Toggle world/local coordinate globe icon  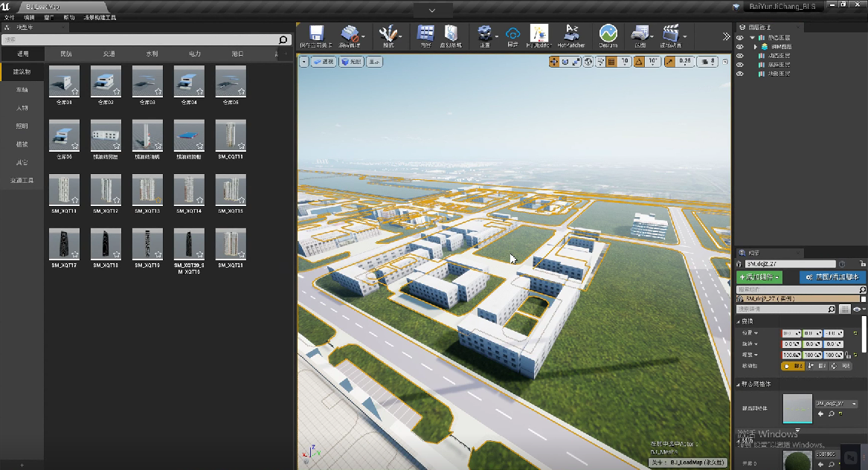588,62
